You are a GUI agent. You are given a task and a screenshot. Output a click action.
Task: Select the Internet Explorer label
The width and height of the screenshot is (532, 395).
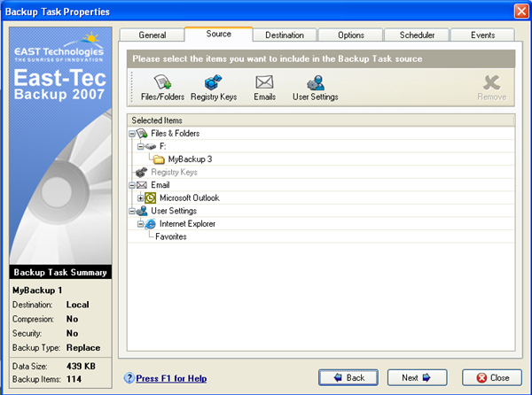pyautogui.click(x=187, y=223)
